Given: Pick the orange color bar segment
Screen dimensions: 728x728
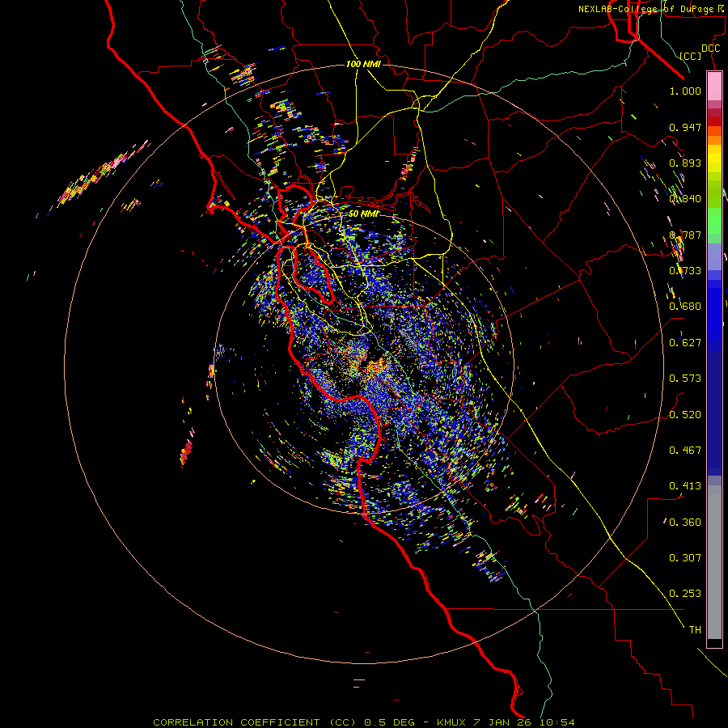Looking at the screenshot, I should coord(714,140).
